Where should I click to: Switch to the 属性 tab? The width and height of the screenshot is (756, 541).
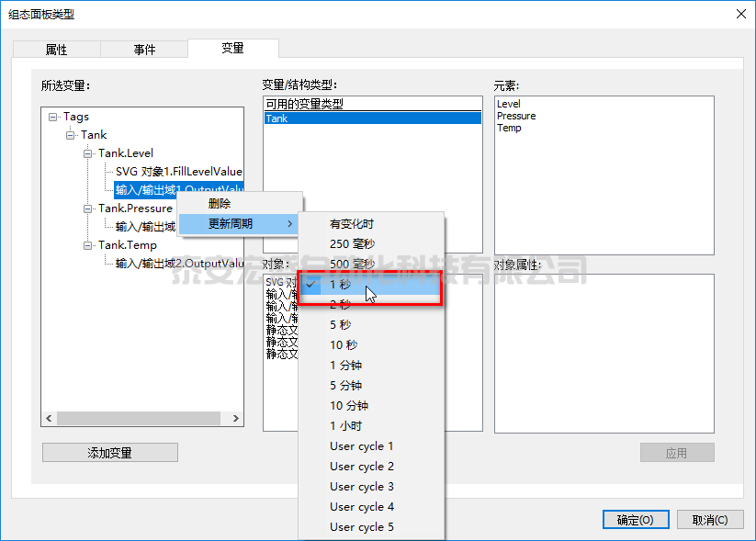pos(56,50)
